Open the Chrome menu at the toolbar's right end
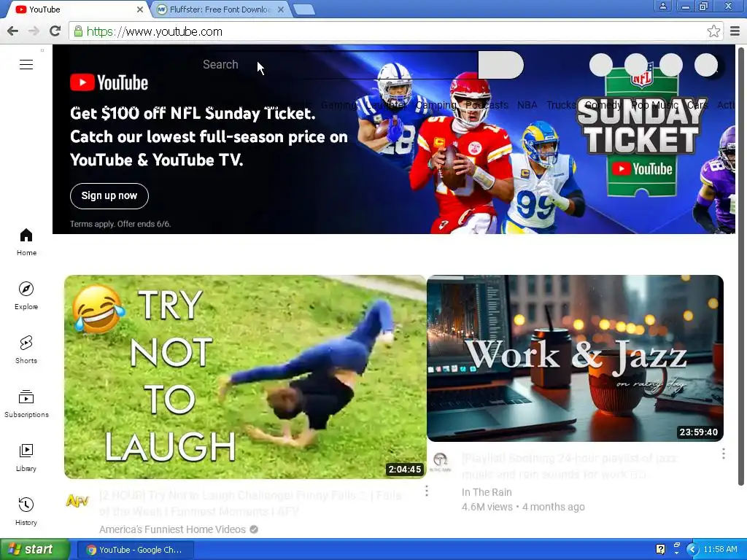The width and height of the screenshot is (747, 560). pos(735,31)
